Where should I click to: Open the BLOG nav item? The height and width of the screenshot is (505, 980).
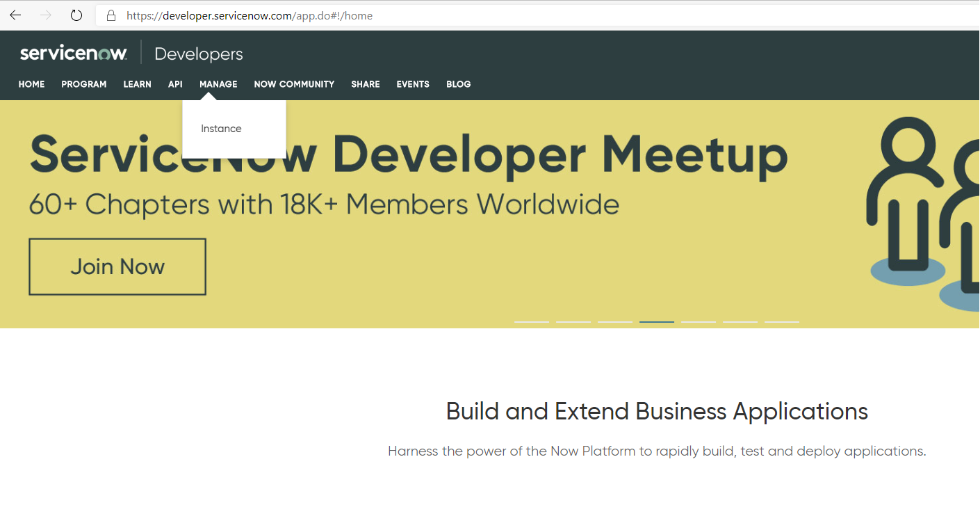tap(459, 84)
